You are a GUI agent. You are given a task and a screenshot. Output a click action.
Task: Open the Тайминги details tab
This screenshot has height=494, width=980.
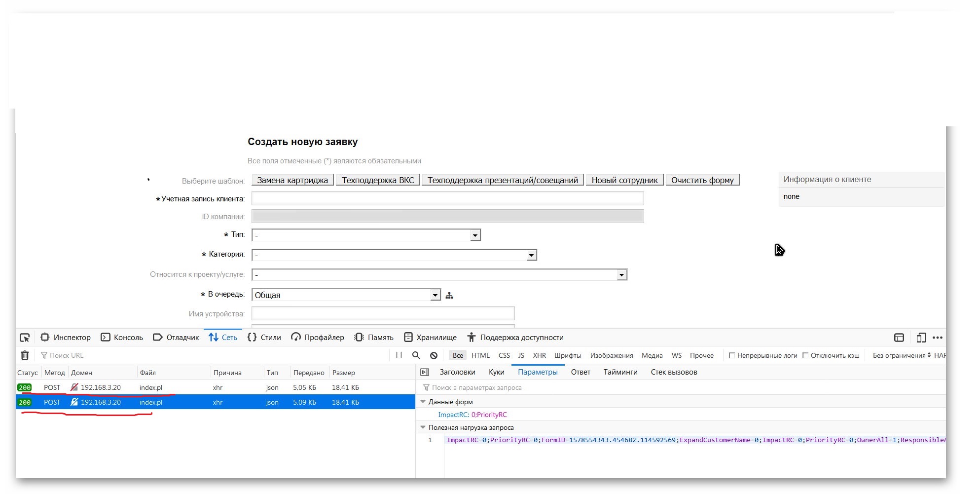click(x=620, y=372)
